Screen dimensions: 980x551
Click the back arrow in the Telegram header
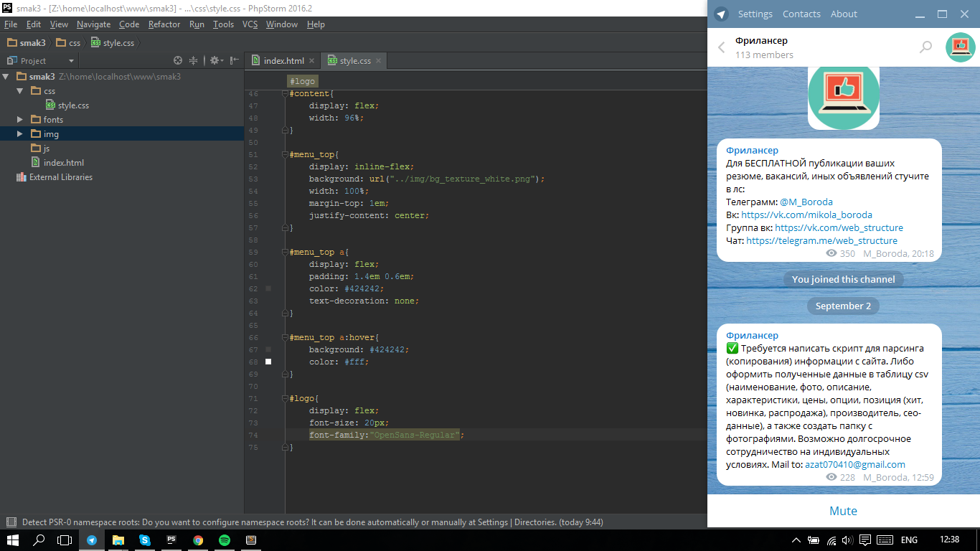722,48
